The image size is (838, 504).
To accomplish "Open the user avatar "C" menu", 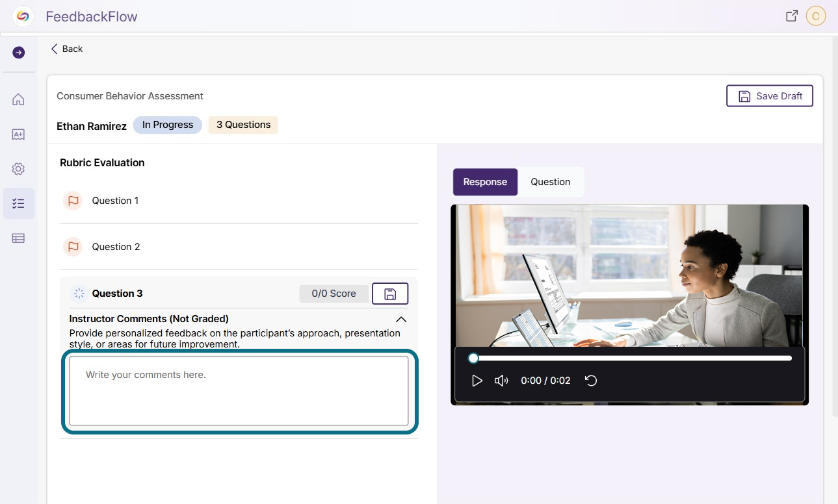I will (x=816, y=16).
